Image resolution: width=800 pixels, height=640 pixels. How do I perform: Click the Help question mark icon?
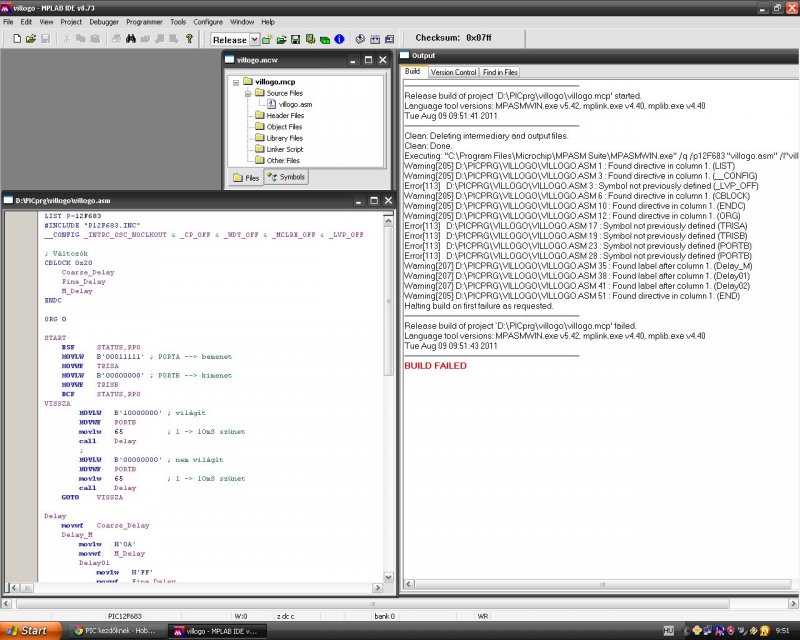[x=189, y=39]
